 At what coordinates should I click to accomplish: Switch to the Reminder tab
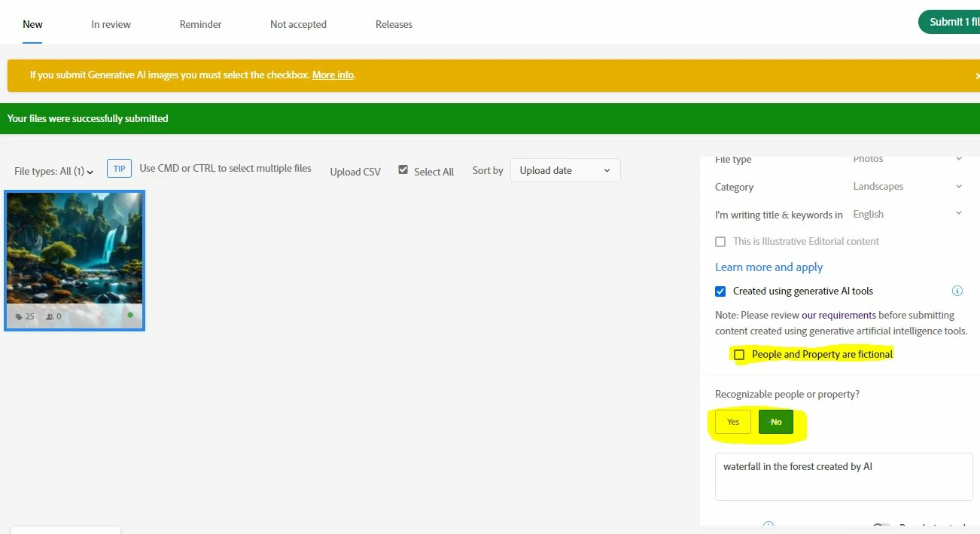(x=200, y=24)
